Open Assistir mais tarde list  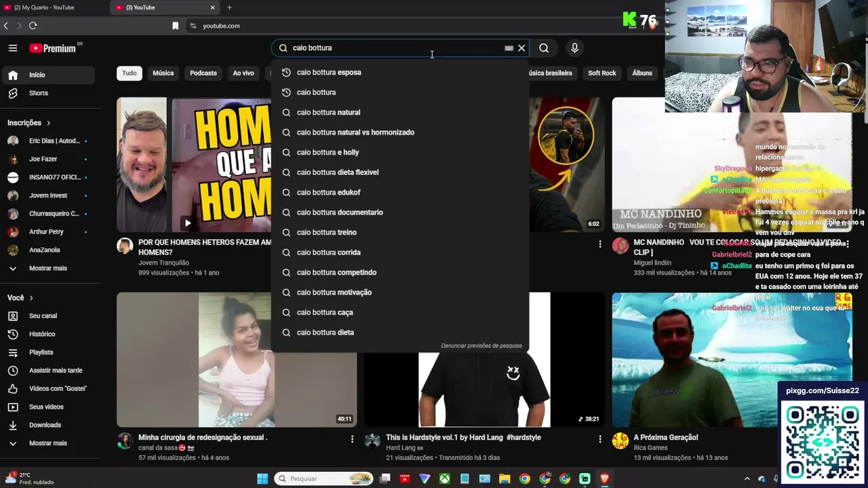coord(49,371)
